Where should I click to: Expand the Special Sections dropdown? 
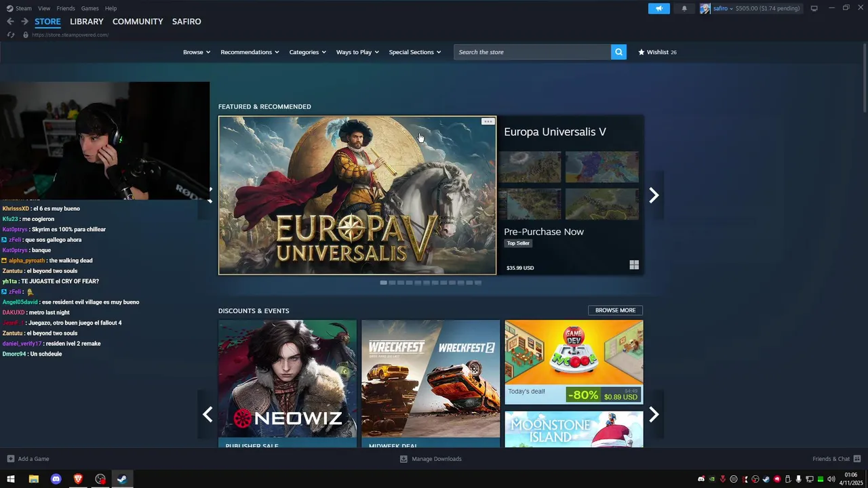(x=414, y=52)
